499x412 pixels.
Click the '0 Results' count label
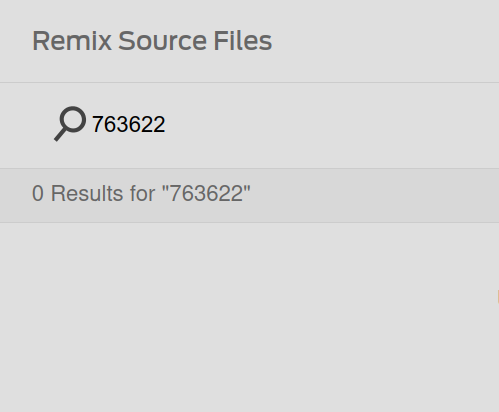(77, 193)
